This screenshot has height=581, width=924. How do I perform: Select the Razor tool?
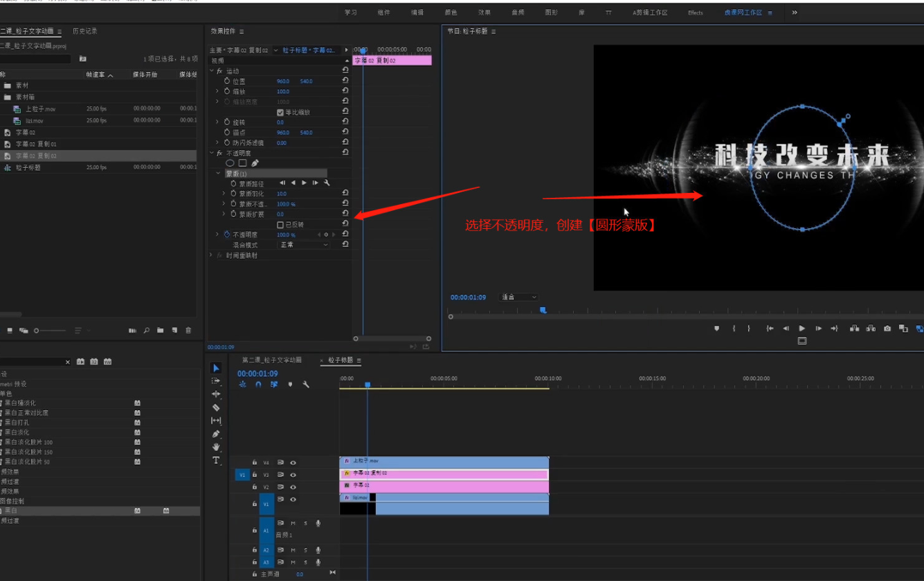(216, 407)
